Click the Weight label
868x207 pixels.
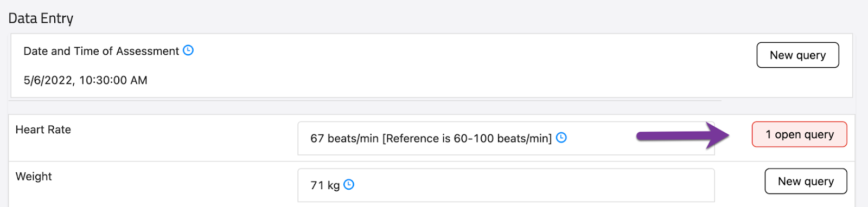pos(34,177)
